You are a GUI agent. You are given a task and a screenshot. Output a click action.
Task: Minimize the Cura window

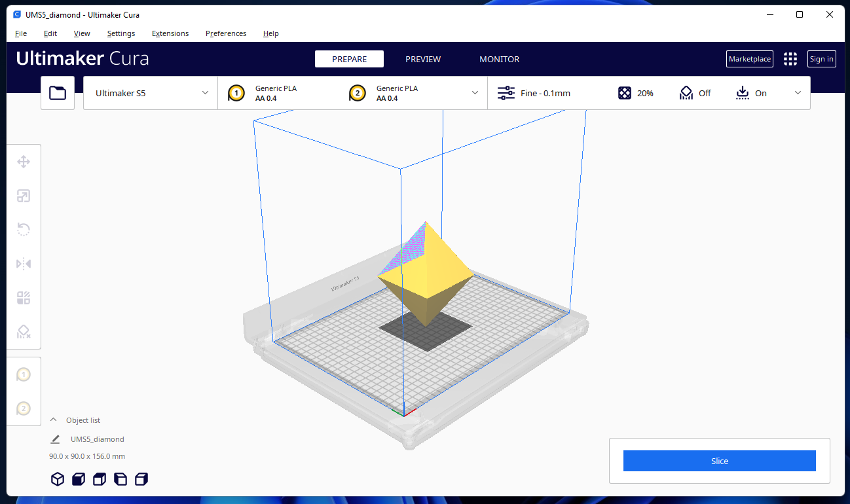(x=769, y=14)
